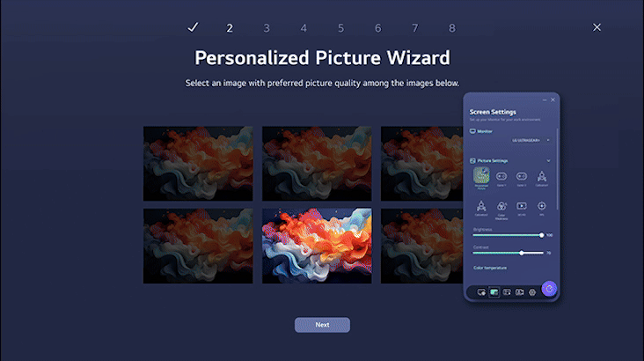Viewport: 644px width, 361px height.
Task: Choose the Gamer 2 picture mode
Action: (x=521, y=176)
